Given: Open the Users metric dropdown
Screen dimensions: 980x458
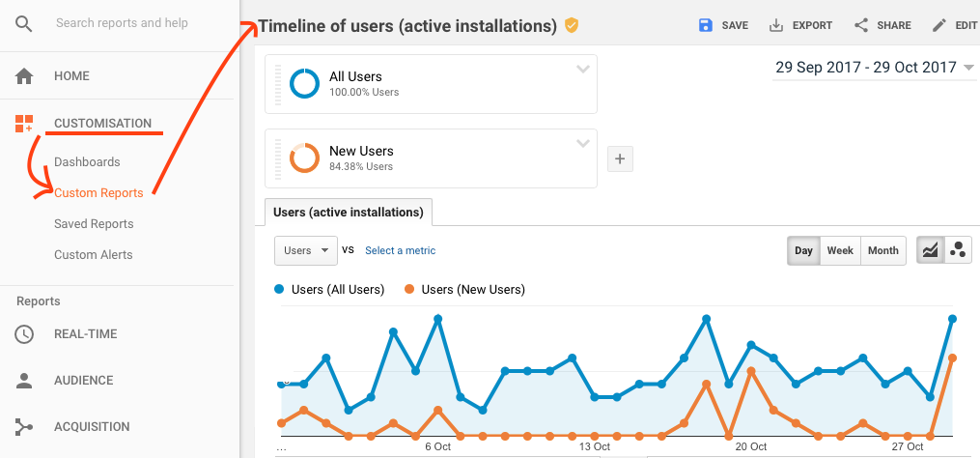Looking at the screenshot, I should (x=306, y=250).
